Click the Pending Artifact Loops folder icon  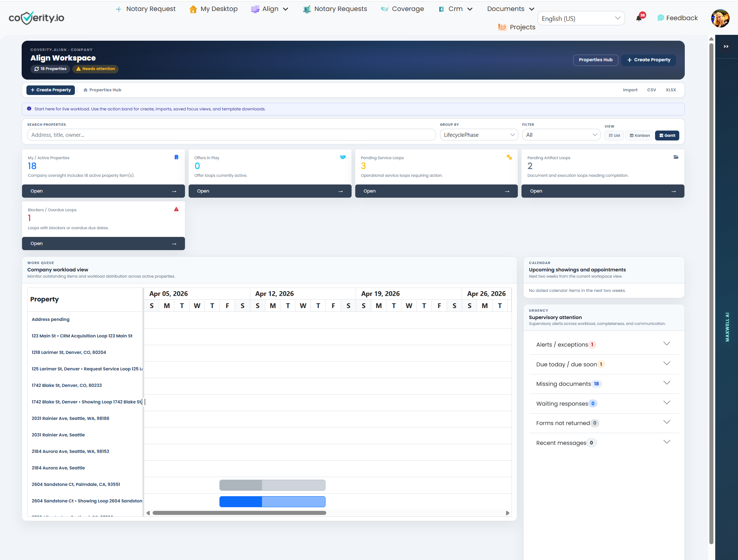676,157
